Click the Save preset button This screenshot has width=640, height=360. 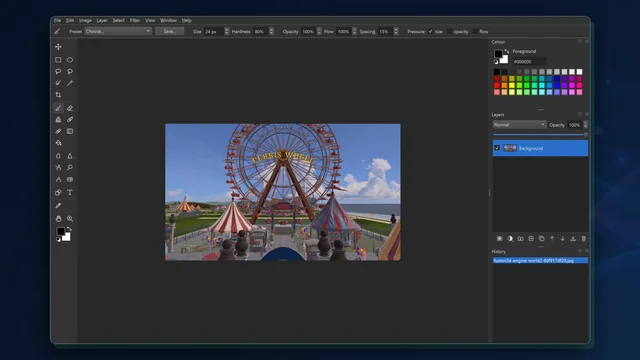point(169,31)
